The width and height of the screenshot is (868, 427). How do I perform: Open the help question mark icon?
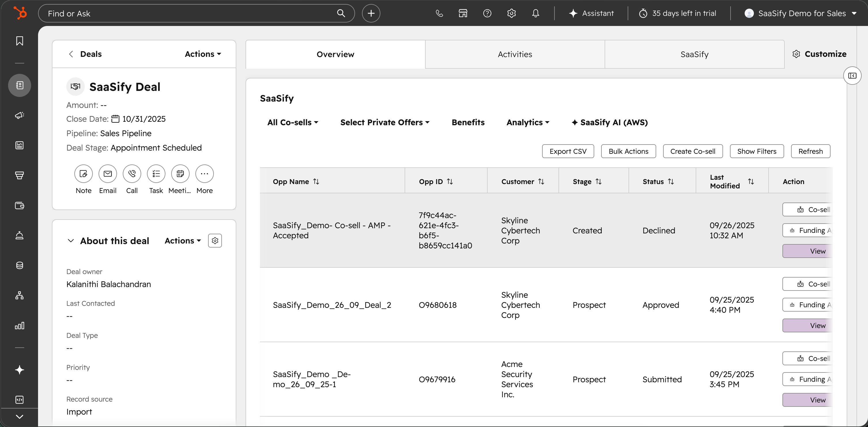coord(487,13)
